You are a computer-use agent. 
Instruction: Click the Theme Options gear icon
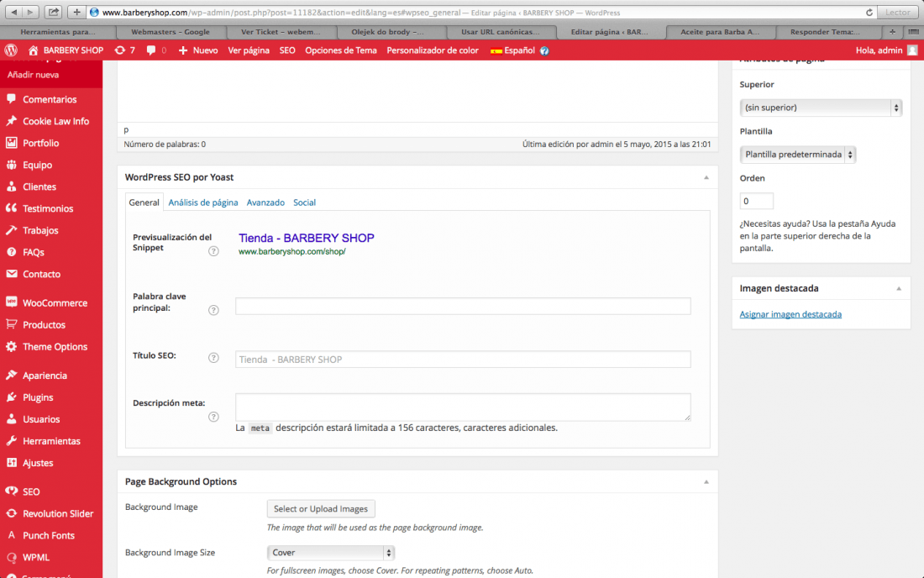[x=11, y=346]
